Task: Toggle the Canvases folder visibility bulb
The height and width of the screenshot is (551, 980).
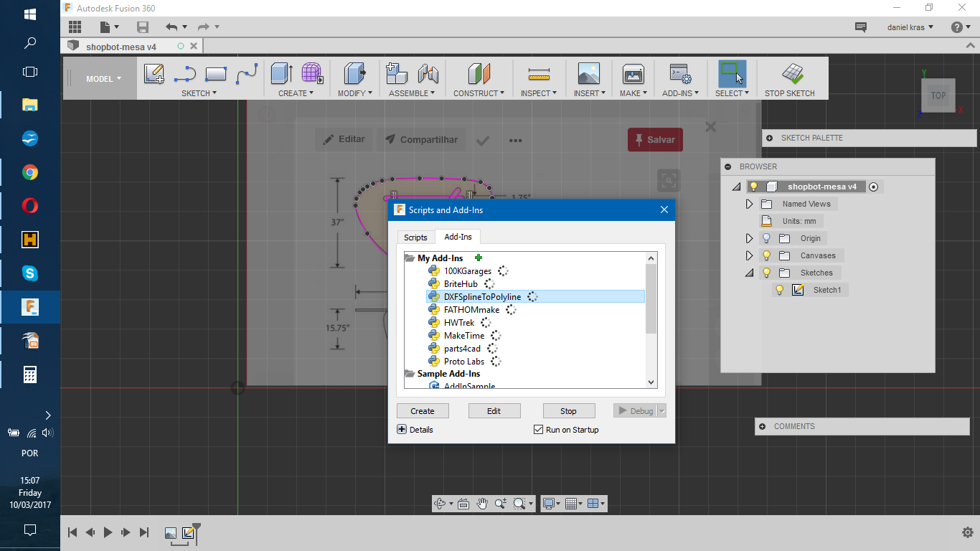Action: [x=766, y=255]
